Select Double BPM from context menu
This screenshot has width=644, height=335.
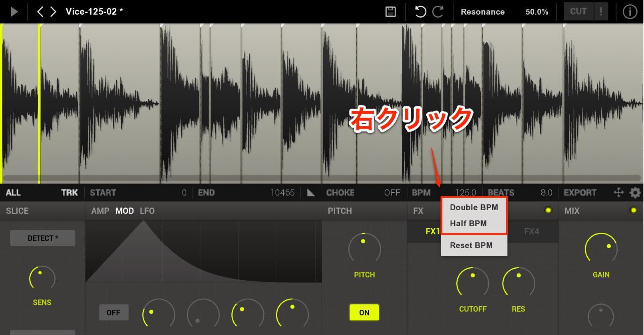pyautogui.click(x=474, y=207)
